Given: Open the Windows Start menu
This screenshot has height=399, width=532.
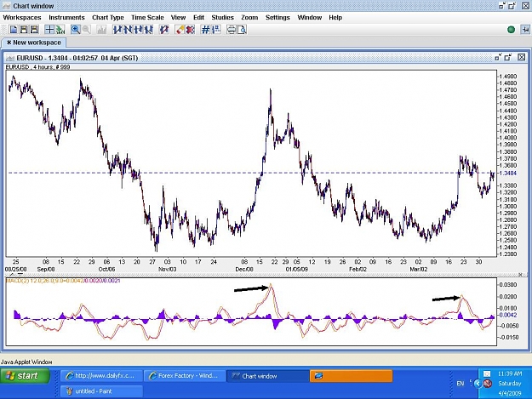Looking at the screenshot, I should tap(25, 376).
